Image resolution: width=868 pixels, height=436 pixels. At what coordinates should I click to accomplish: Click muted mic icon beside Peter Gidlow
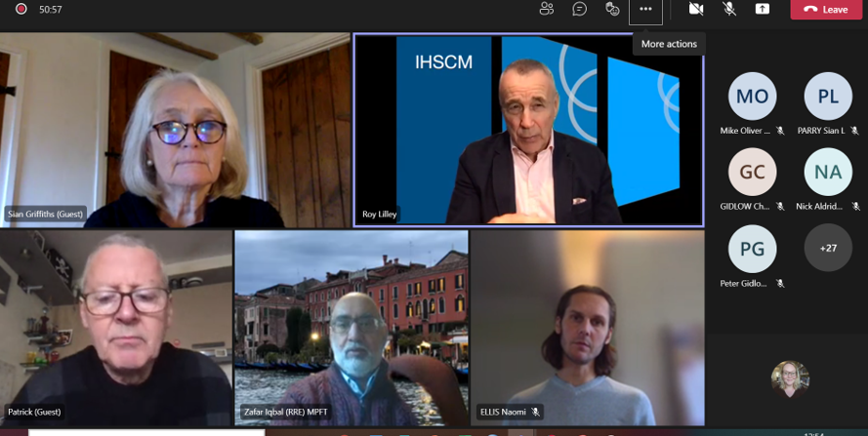pyautogui.click(x=780, y=283)
